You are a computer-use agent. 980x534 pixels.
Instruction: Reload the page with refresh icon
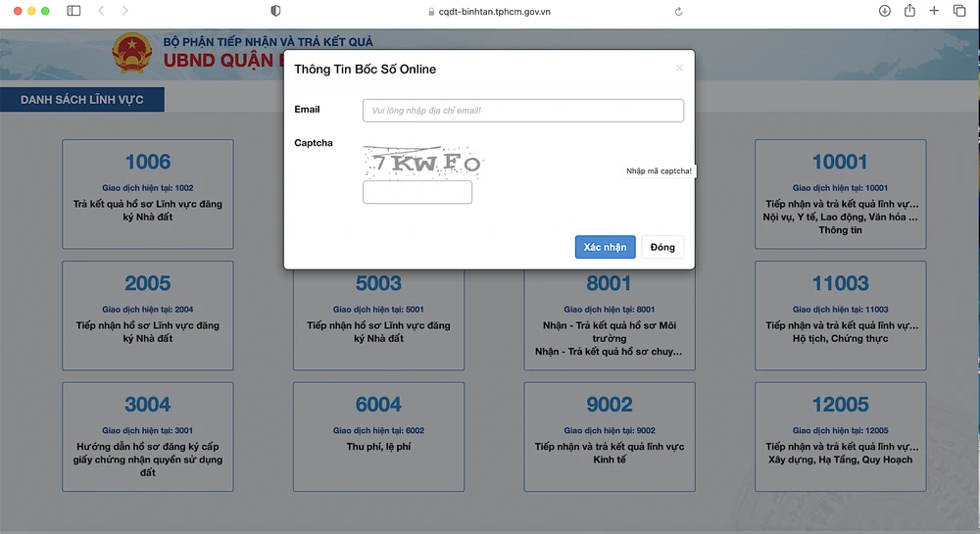678,12
